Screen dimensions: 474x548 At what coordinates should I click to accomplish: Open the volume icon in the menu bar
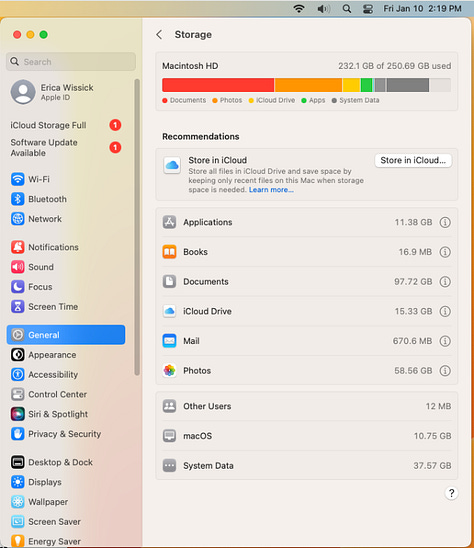[324, 8]
